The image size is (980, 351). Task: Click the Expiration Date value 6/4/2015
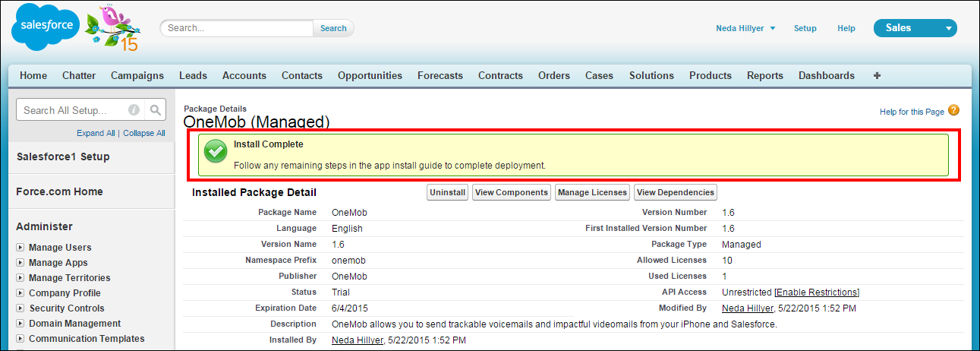pos(351,308)
